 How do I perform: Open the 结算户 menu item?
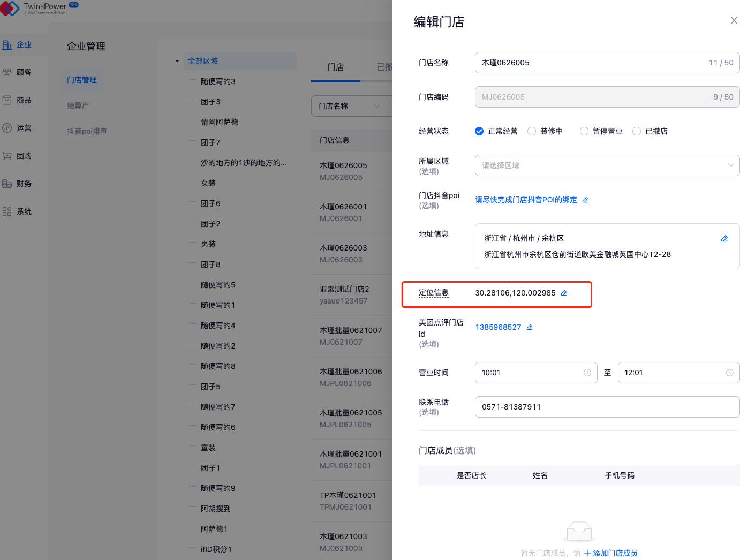(x=78, y=105)
